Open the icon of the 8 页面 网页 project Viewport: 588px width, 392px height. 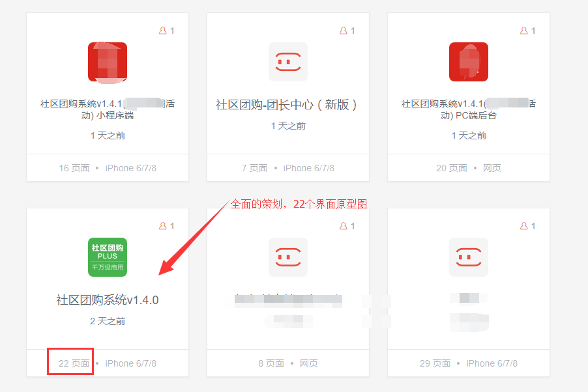[288, 257]
